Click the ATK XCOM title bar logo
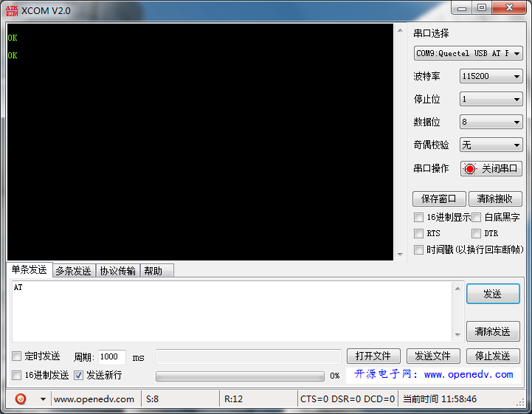The width and height of the screenshot is (532, 414). tap(12, 11)
